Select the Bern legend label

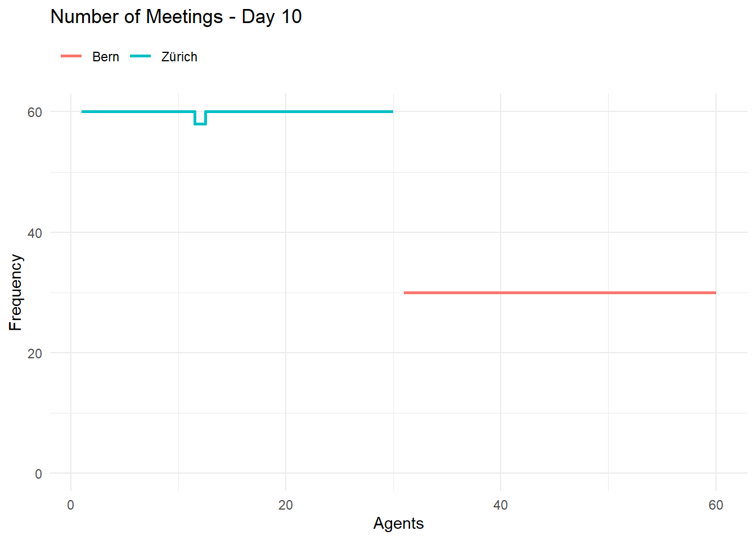click(x=106, y=57)
